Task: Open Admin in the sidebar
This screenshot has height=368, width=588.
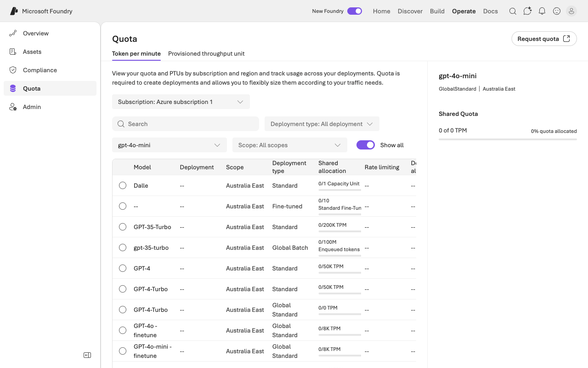Action: (50, 107)
